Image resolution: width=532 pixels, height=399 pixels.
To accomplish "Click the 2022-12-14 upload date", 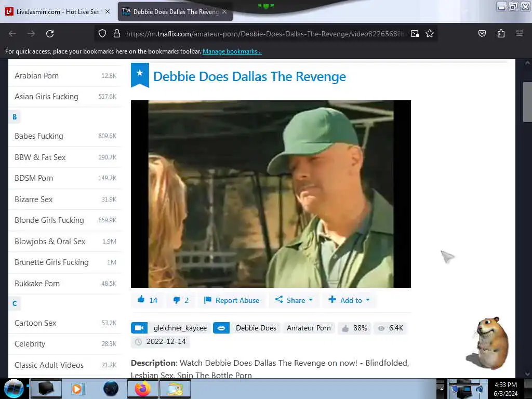I will click(x=161, y=341).
